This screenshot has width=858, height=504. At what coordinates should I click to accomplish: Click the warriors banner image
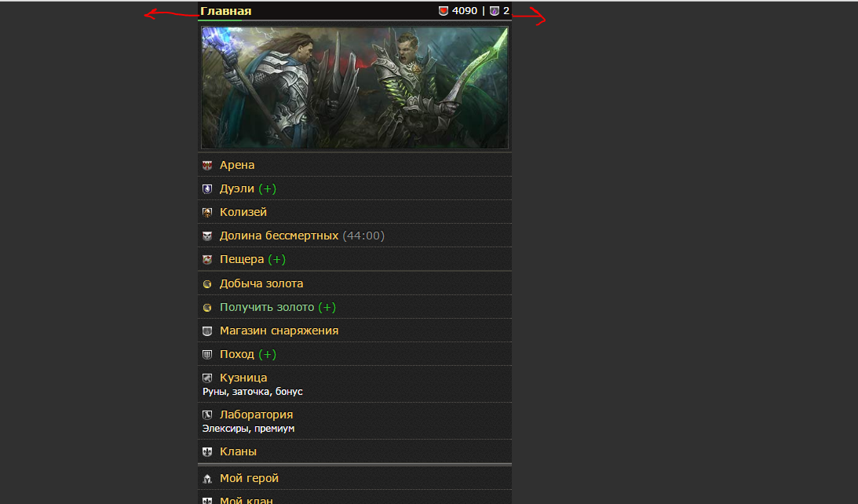355,88
